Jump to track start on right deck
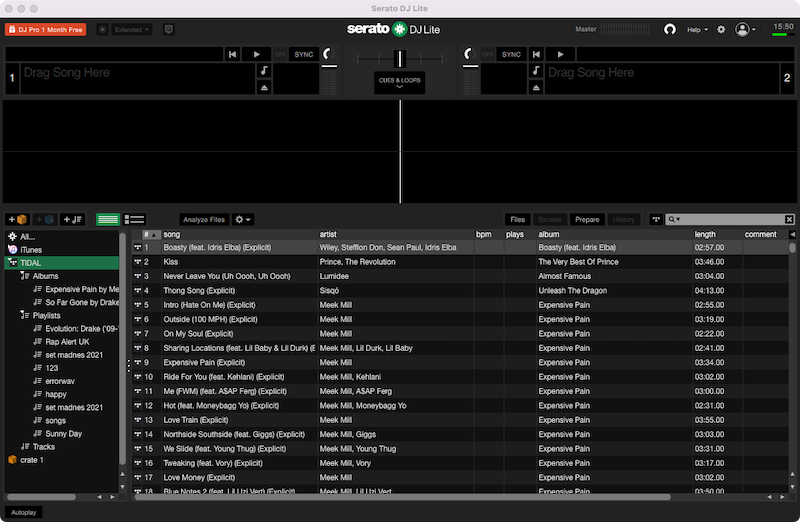This screenshot has width=800, height=522. pyautogui.click(x=535, y=54)
